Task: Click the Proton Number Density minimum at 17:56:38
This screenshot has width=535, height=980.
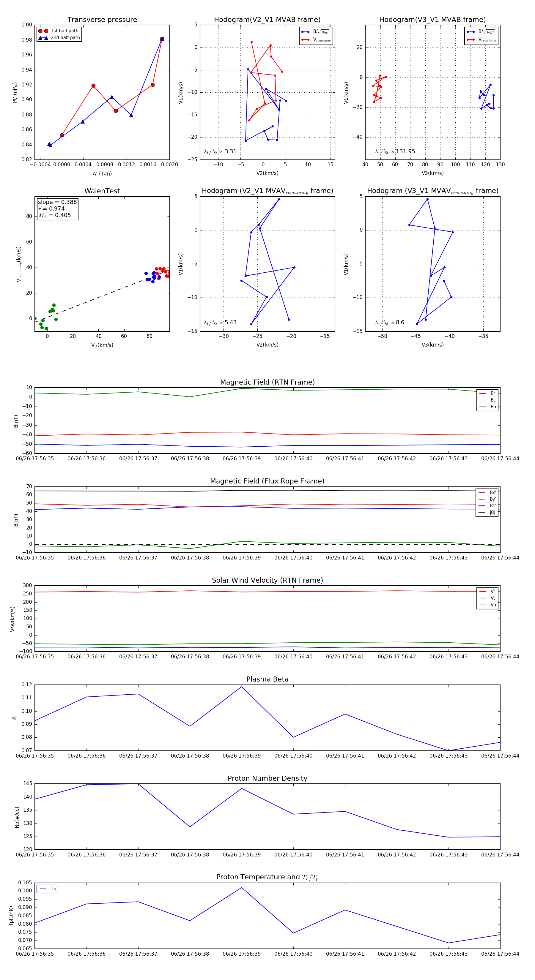Action: point(190,827)
